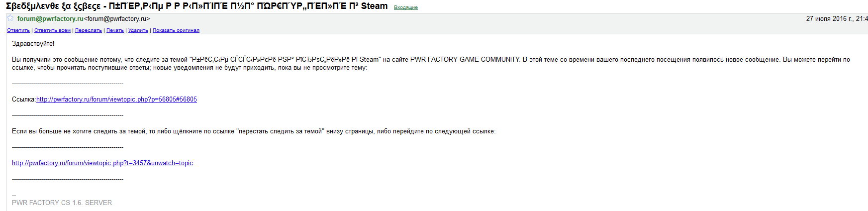The width and height of the screenshot is (868, 211).
Task: Choose Ответить всем to reply all
Action: pyautogui.click(x=52, y=30)
